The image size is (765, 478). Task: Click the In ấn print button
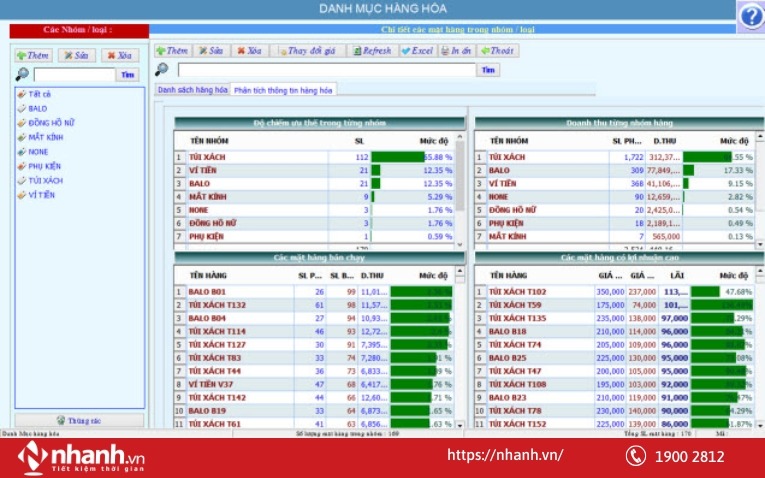(456, 51)
